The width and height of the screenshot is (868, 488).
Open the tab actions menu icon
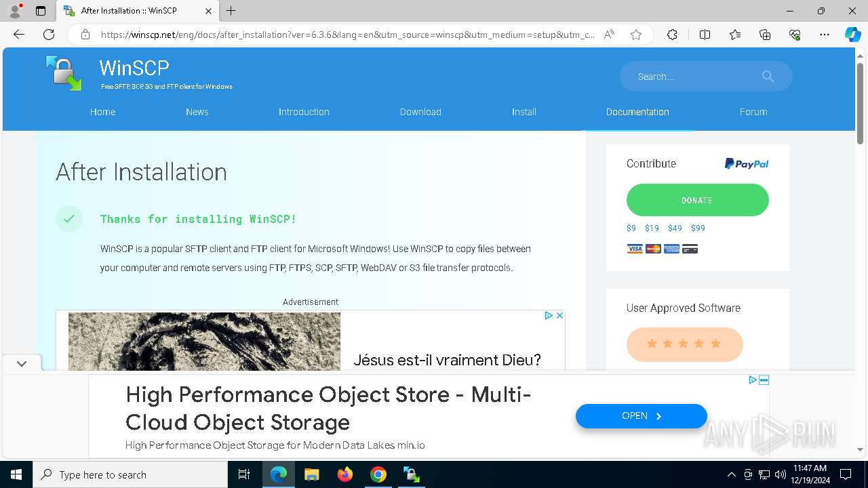[41, 11]
